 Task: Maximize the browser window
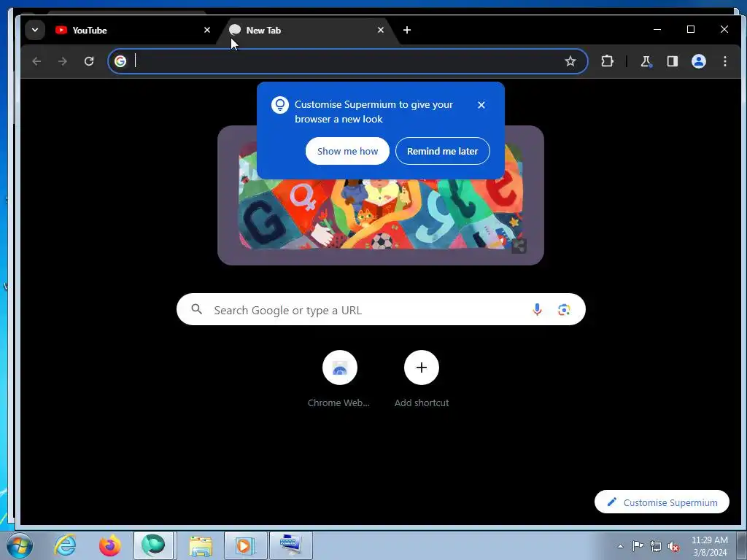(x=691, y=29)
